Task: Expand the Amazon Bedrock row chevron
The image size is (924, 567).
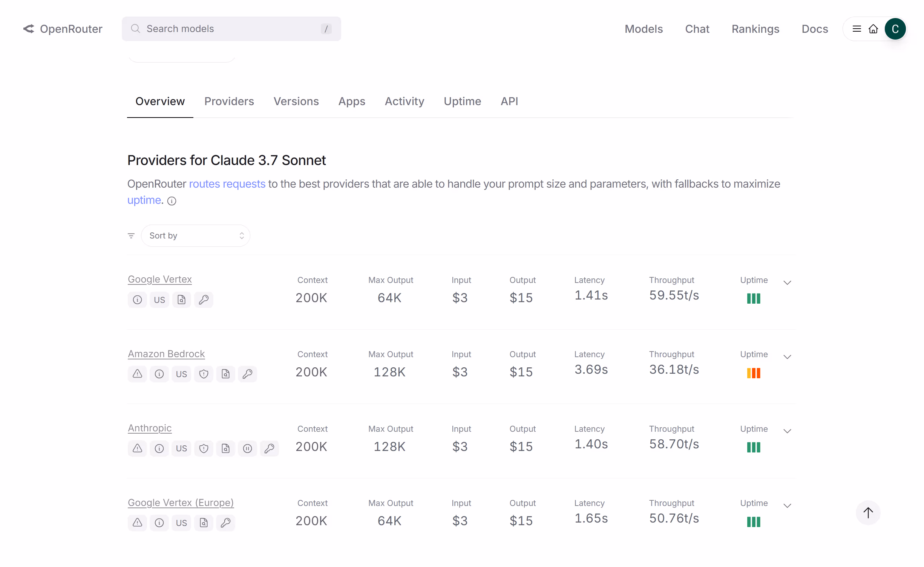Action: pos(787,357)
